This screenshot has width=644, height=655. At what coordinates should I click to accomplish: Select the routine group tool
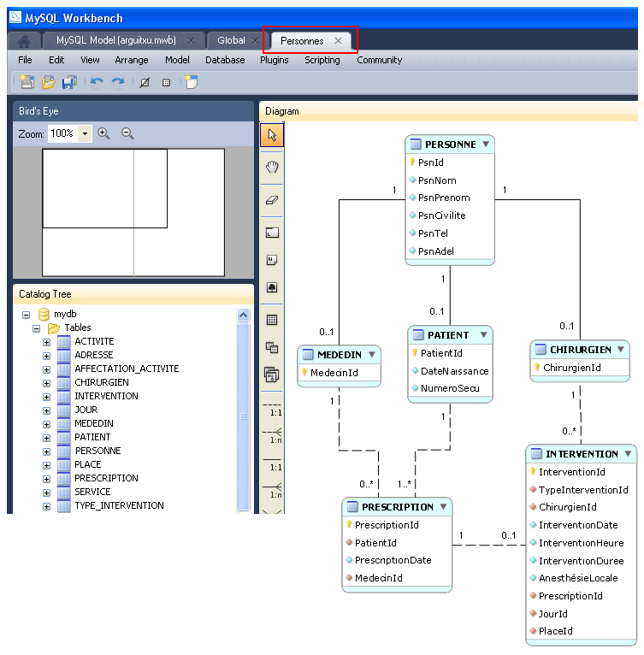click(272, 375)
